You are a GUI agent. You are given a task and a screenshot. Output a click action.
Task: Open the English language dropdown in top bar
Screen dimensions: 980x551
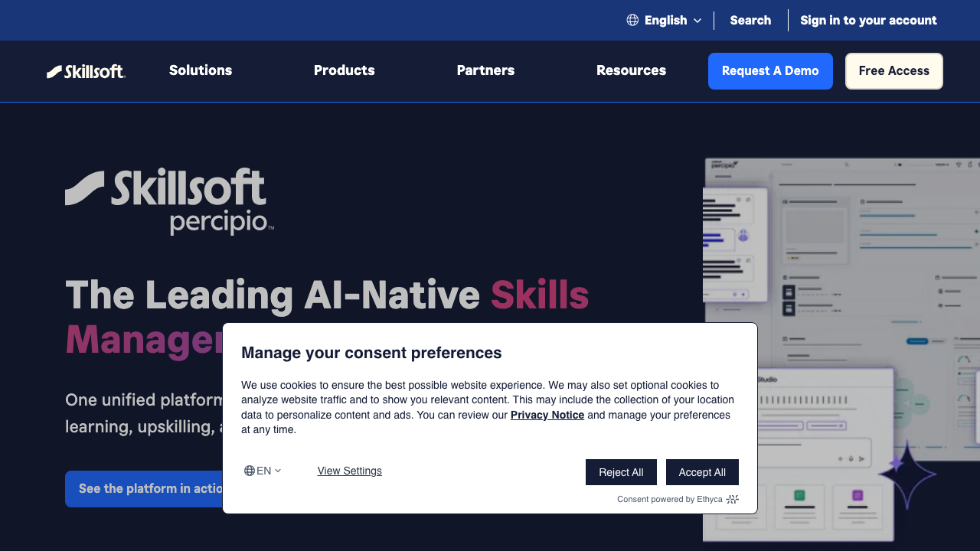pos(664,20)
